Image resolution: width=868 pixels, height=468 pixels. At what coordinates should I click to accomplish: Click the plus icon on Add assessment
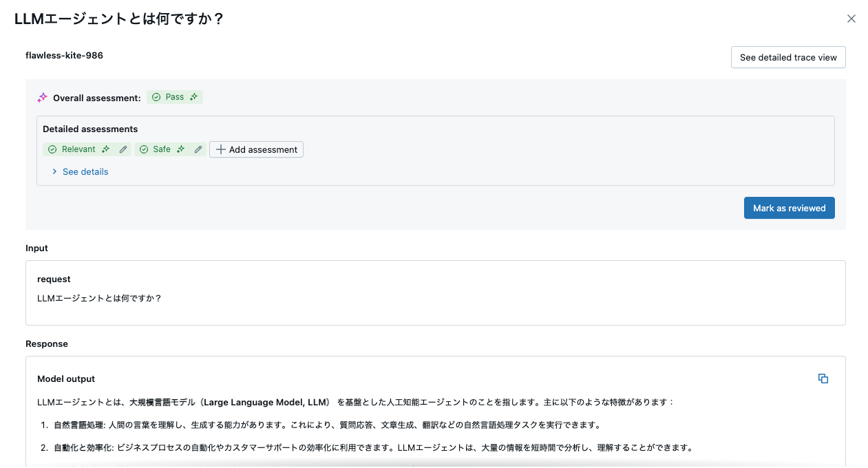click(x=220, y=149)
